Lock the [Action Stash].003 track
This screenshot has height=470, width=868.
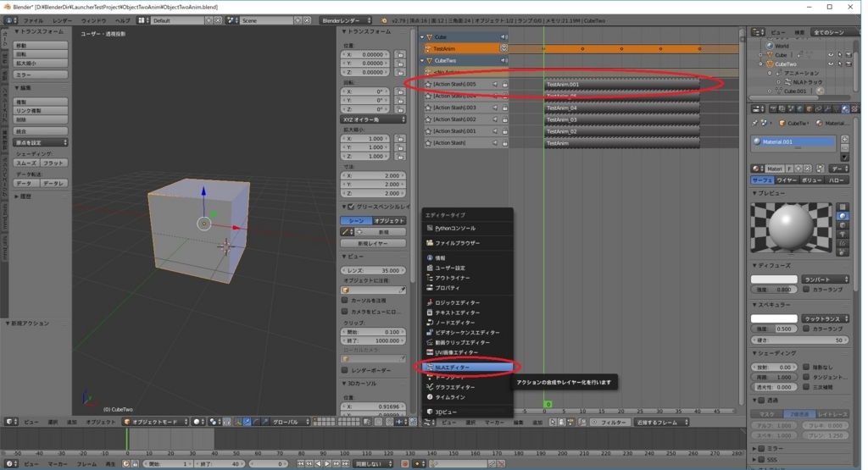[505, 108]
